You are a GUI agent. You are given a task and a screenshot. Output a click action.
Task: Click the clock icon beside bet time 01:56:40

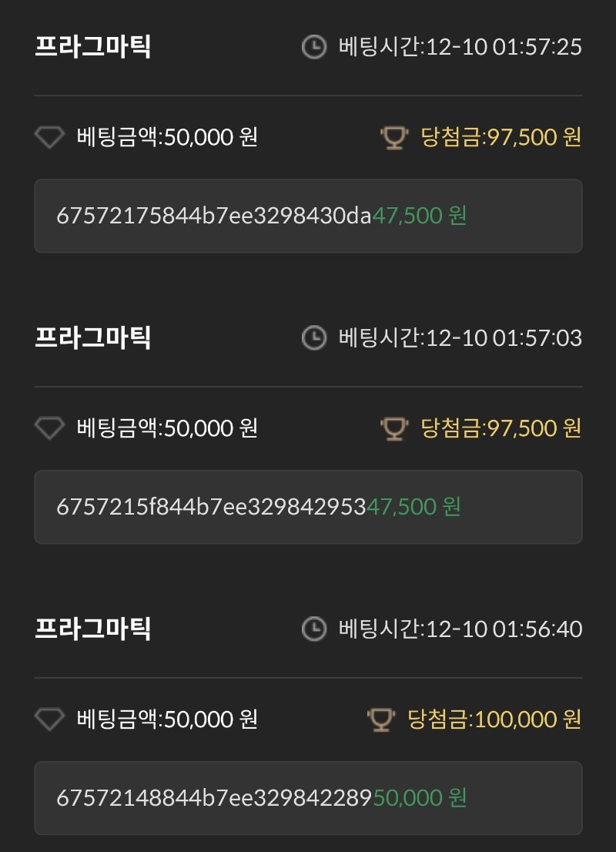pyautogui.click(x=314, y=629)
